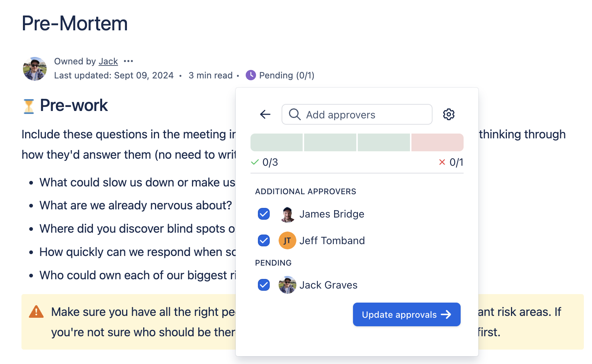This screenshot has height=364, width=592.
Task: Uncheck the Jack Graves approver checkbox
Action: point(264,285)
